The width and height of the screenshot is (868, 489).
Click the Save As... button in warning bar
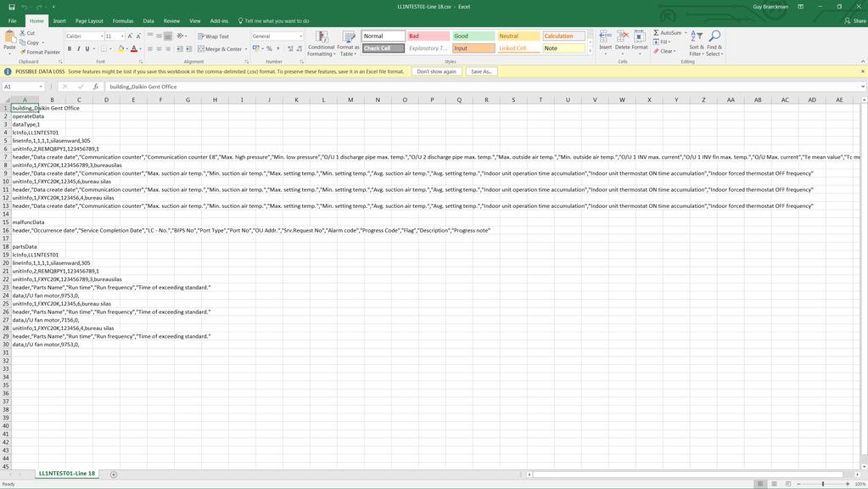(481, 71)
